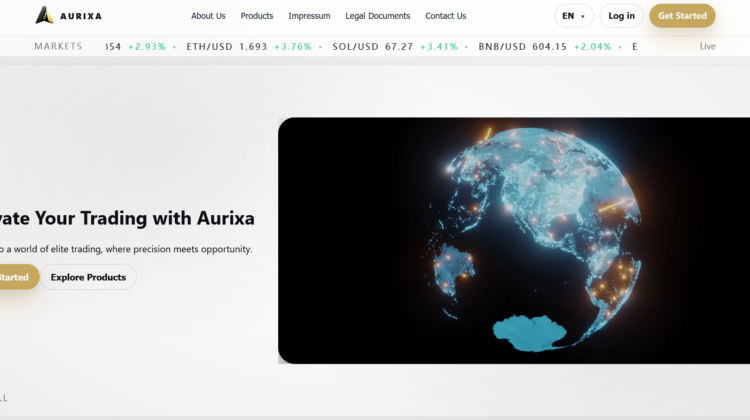
Task: Select the BNB/USD ticker entry
Action: [x=545, y=46]
